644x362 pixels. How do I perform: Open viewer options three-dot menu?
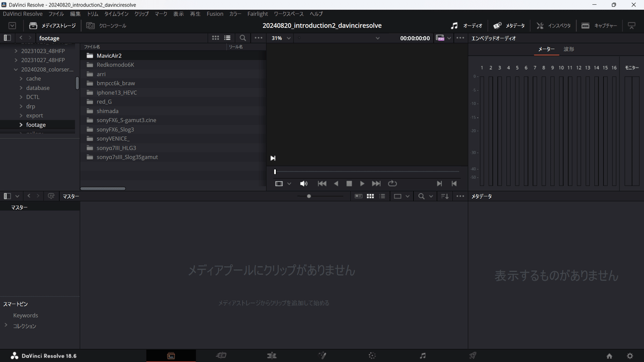460,38
